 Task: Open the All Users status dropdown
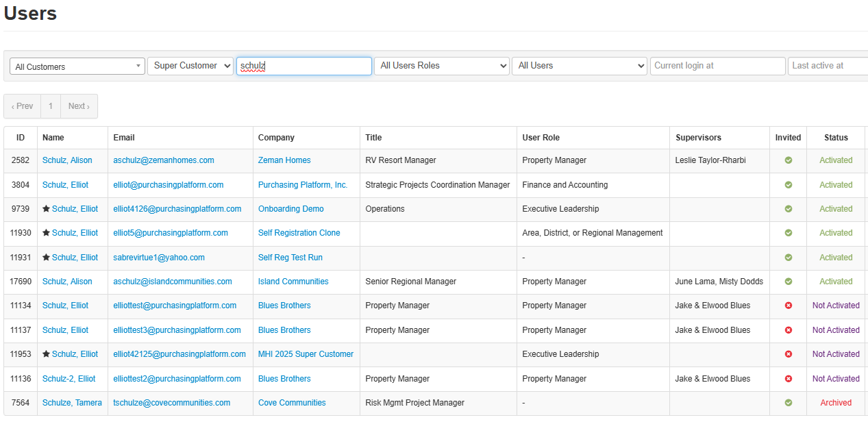pyautogui.click(x=579, y=66)
